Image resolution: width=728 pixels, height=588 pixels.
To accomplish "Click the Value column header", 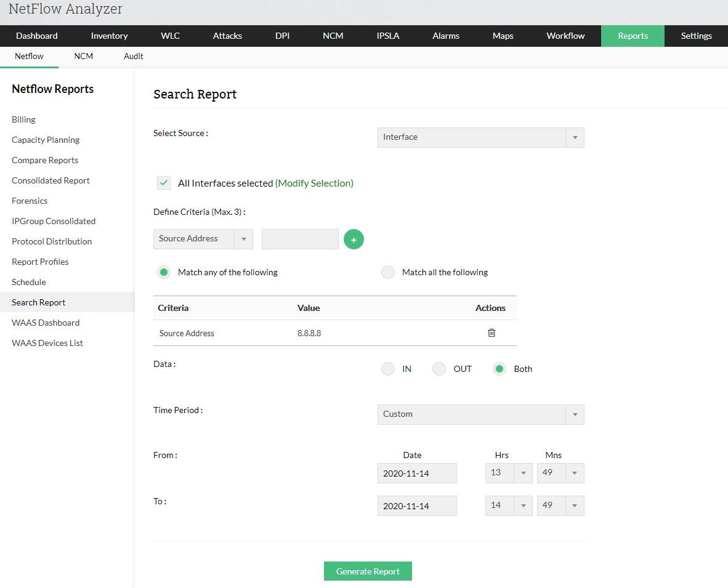I will point(309,308).
